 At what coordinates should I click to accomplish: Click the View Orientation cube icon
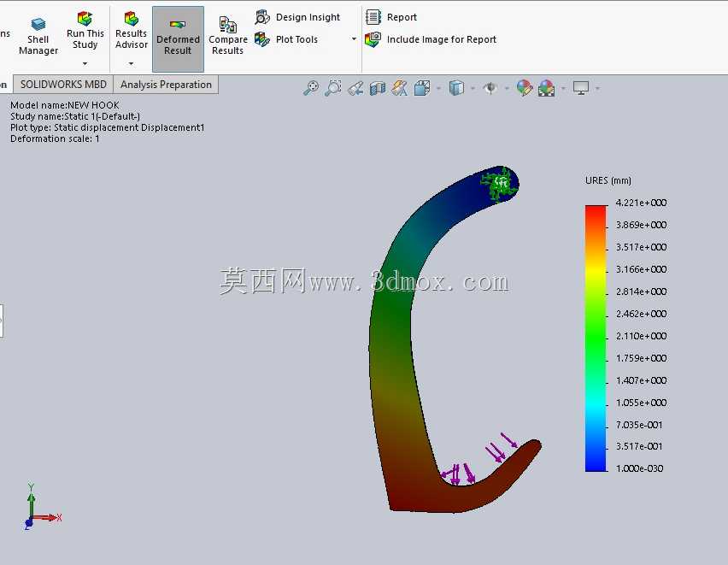[422, 87]
